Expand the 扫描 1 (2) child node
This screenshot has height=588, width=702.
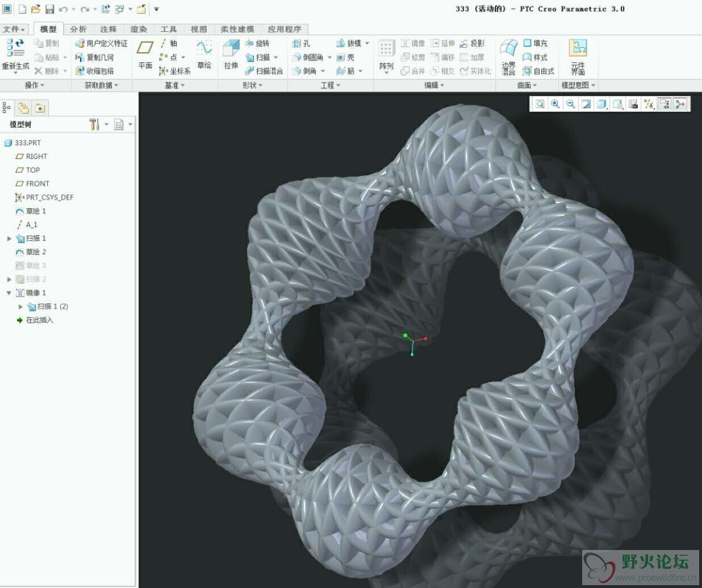coord(21,306)
